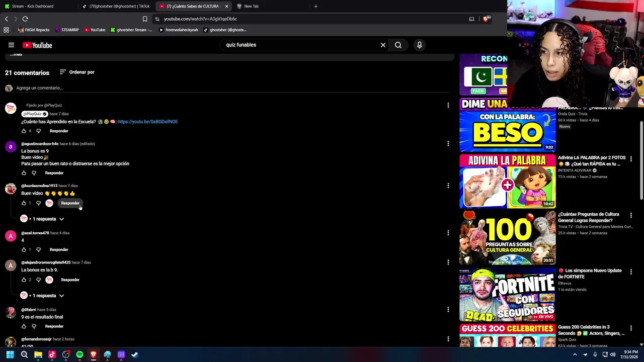The height and width of the screenshot is (362, 644).
Task: Open the Ordenar por sort menu
Action: [77, 72]
